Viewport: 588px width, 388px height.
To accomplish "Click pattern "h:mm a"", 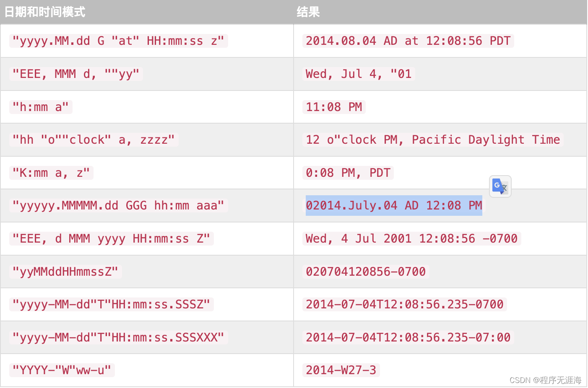I will click(41, 107).
